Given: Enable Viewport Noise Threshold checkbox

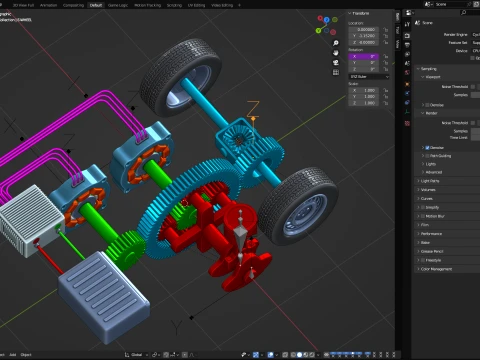Looking at the screenshot, I should [x=473, y=87].
